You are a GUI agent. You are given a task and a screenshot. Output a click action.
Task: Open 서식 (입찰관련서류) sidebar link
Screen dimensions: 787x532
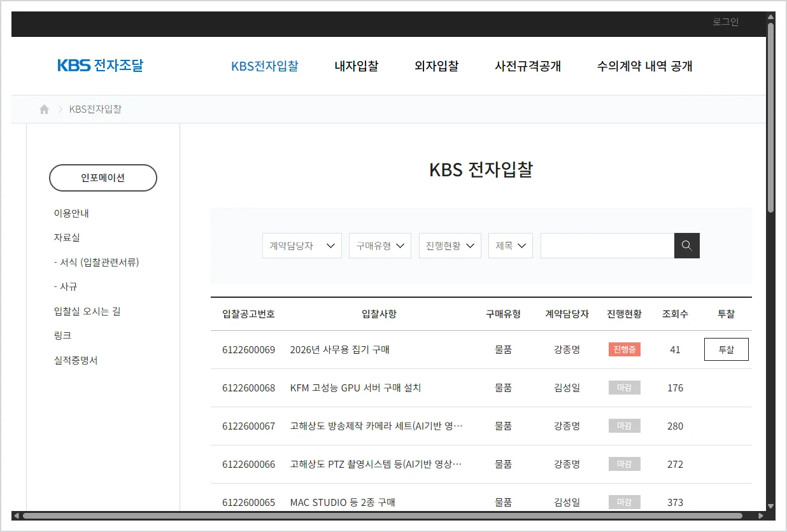[x=97, y=262]
